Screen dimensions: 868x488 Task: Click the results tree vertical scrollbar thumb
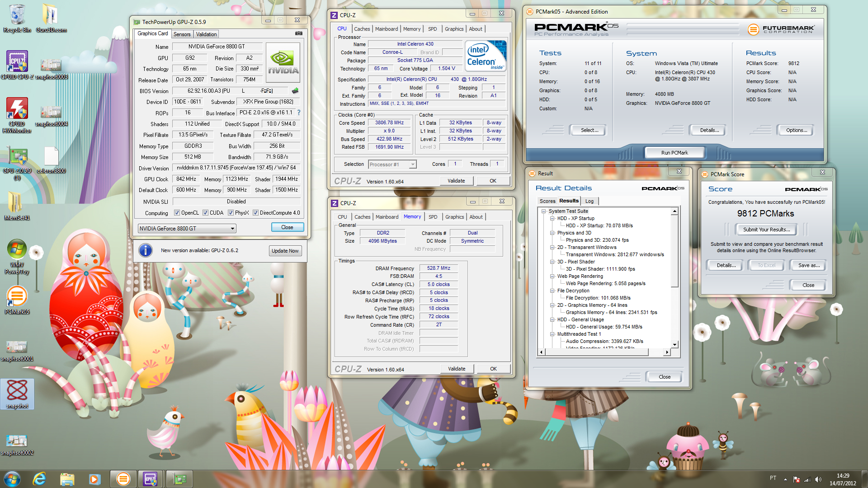(x=675, y=251)
